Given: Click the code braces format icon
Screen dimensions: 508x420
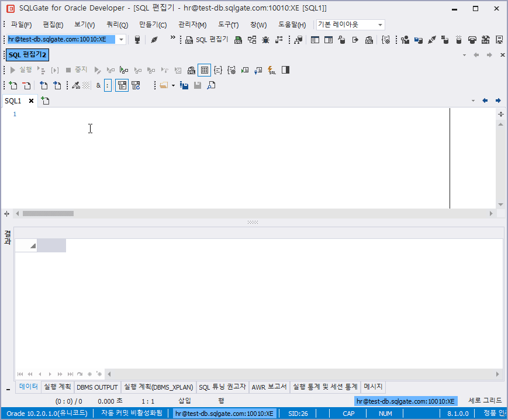Looking at the screenshot, I should click(218, 70).
